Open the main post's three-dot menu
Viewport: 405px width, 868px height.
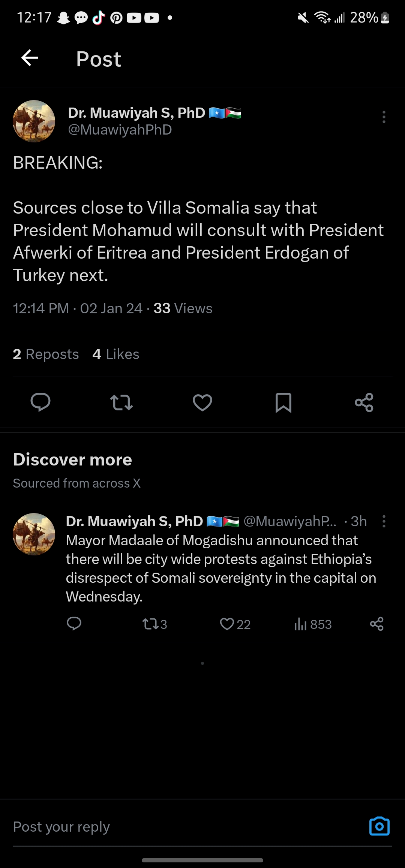[x=384, y=117]
